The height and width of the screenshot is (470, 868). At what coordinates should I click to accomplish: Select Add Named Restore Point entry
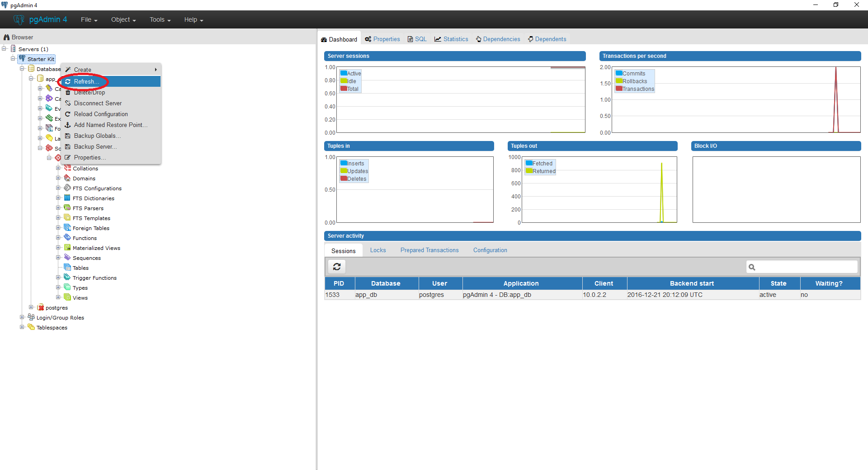[x=111, y=125]
